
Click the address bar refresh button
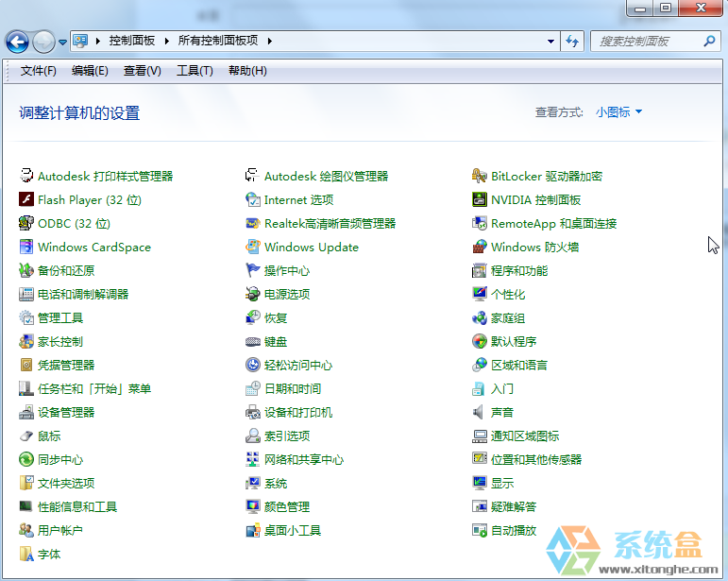572,42
